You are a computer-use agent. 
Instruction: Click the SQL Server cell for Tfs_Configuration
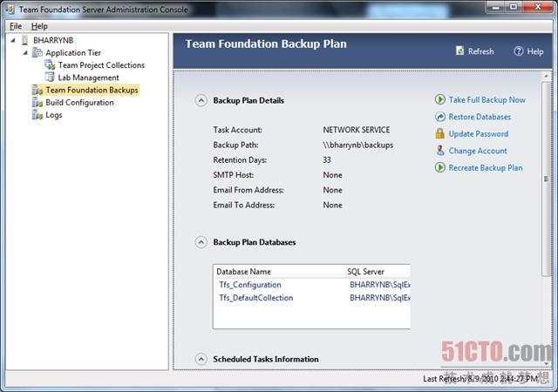click(380, 285)
